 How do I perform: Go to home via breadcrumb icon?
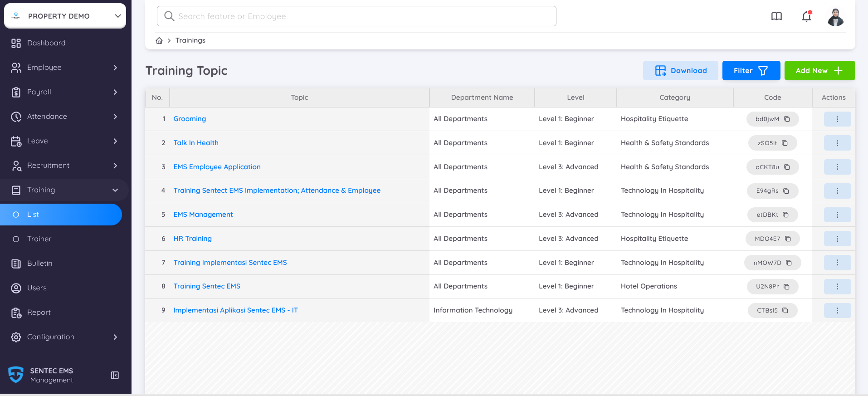coord(159,40)
